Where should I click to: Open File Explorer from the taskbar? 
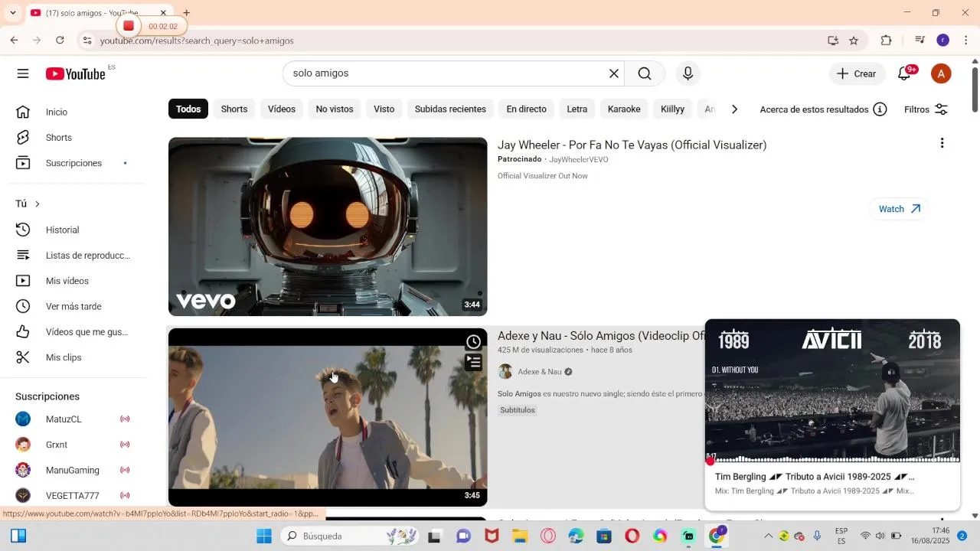click(520, 536)
